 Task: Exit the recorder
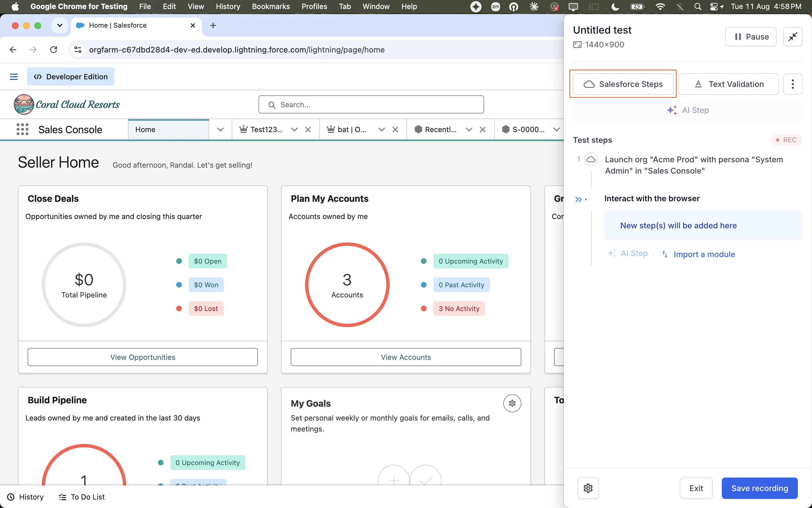point(696,488)
